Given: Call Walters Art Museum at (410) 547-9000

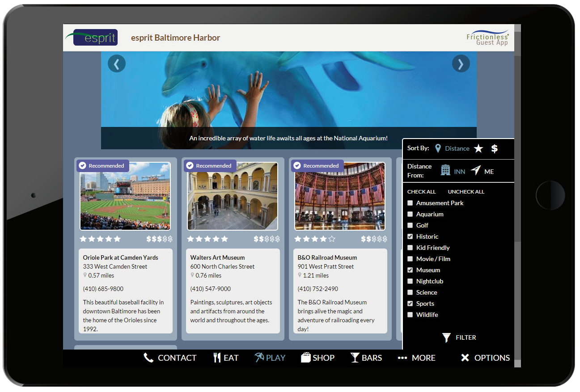Looking at the screenshot, I should (211, 289).
